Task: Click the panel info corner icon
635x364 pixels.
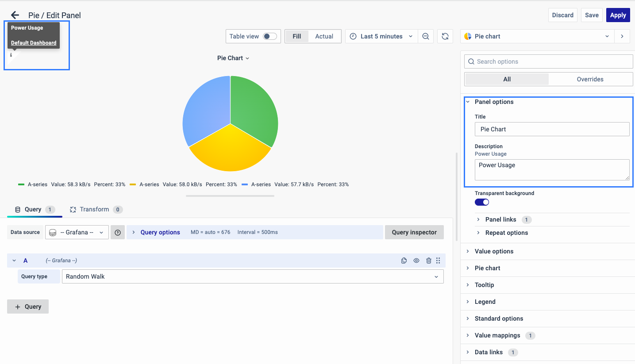Action: click(11, 55)
